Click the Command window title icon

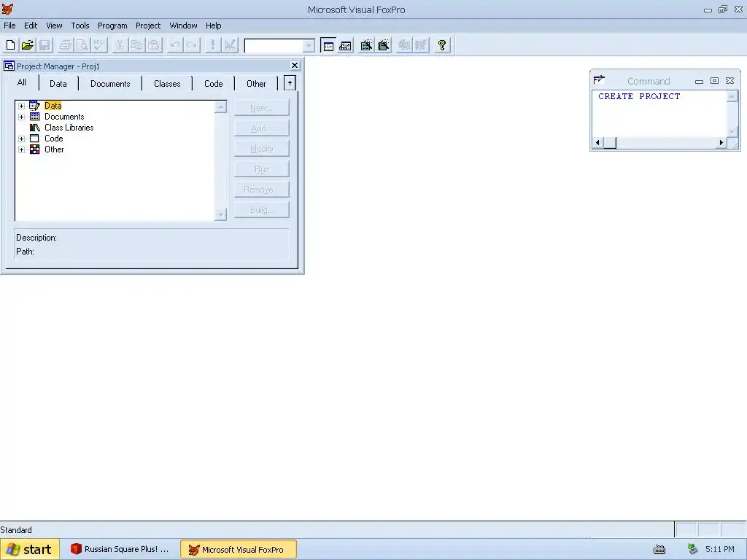pyautogui.click(x=599, y=79)
